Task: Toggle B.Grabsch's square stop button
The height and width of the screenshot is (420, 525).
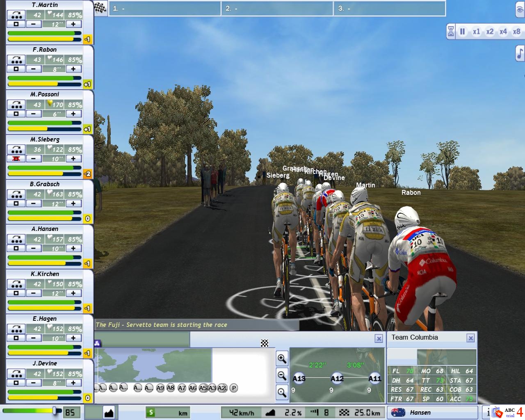Action: tap(16, 203)
